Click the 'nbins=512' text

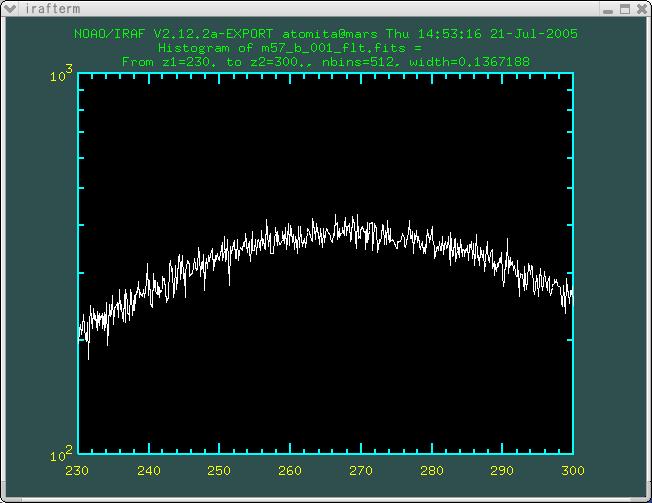(360, 62)
